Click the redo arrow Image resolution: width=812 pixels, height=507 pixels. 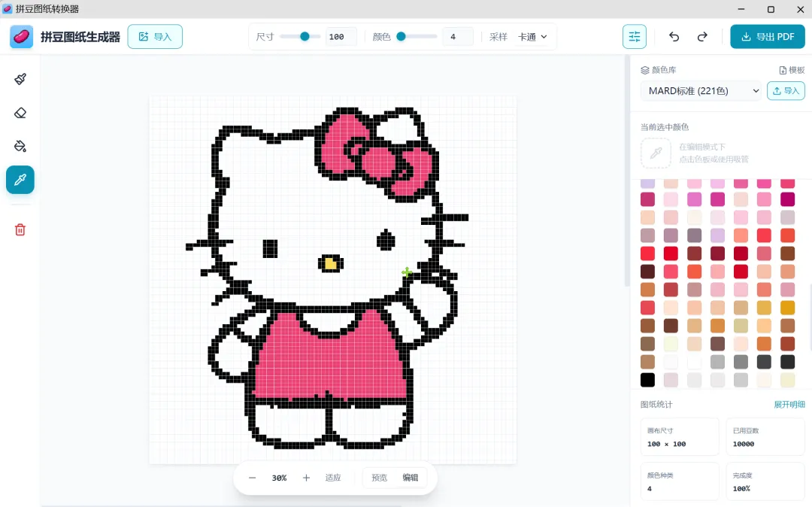click(x=702, y=37)
